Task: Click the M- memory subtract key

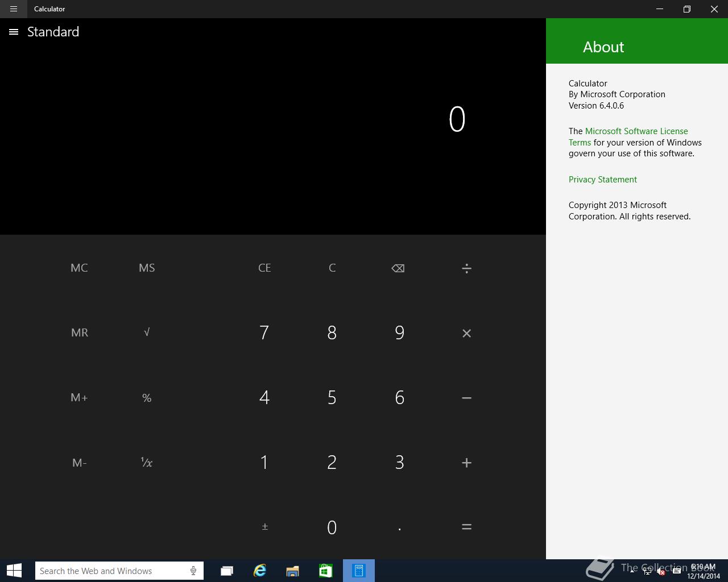Action: click(79, 463)
